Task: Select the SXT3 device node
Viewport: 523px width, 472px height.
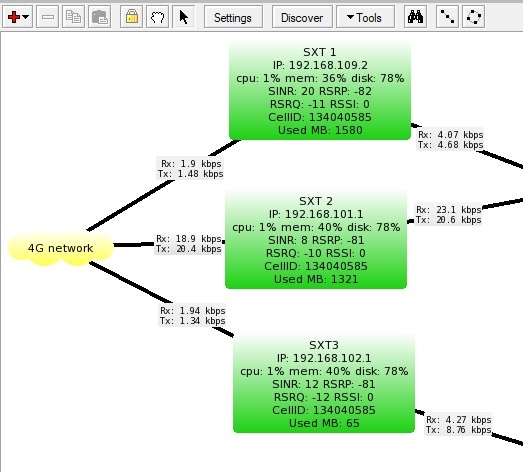Action: 324,384
